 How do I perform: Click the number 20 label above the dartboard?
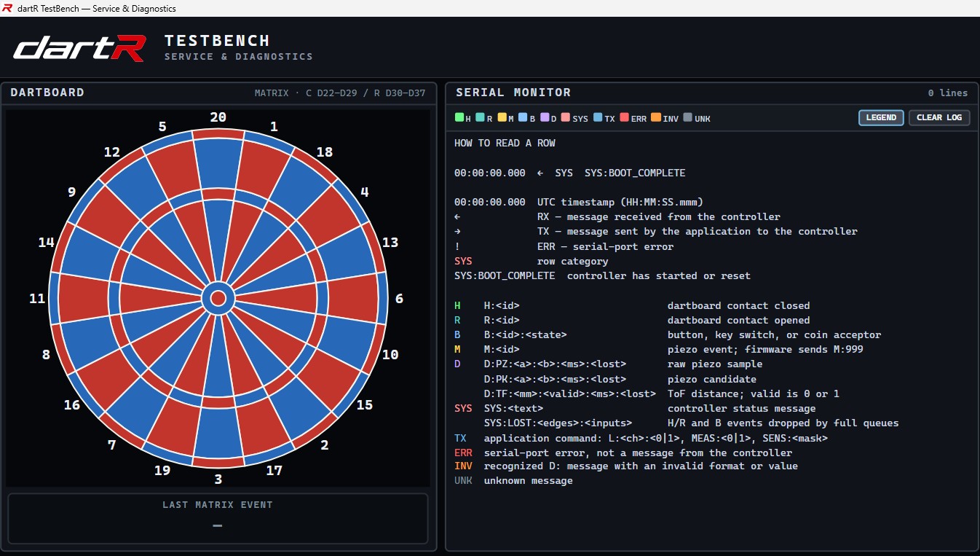coord(218,117)
